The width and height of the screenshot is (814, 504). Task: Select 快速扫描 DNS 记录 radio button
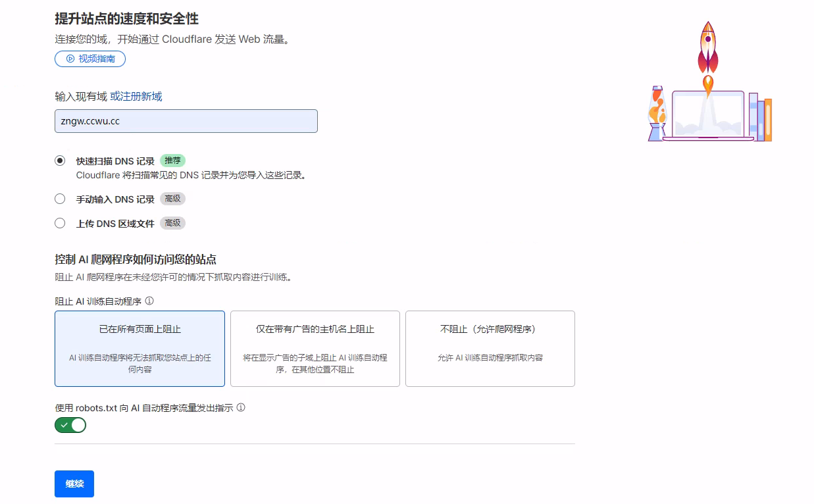60,161
